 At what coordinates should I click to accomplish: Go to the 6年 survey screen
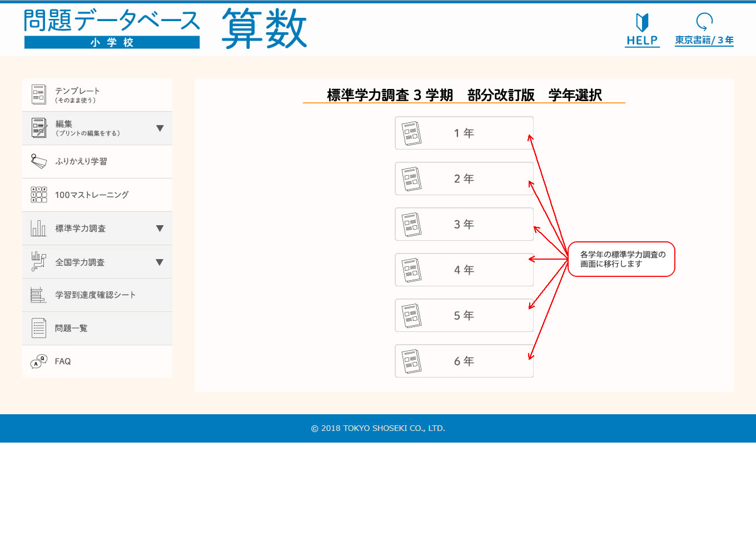point(464,361)
